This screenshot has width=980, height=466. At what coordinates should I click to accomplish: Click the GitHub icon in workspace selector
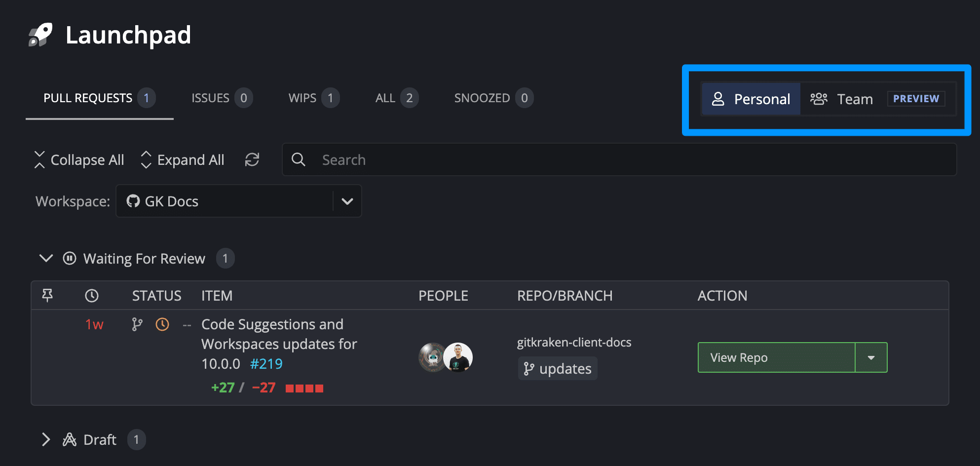pyautogui.click(x=133, y=201)
